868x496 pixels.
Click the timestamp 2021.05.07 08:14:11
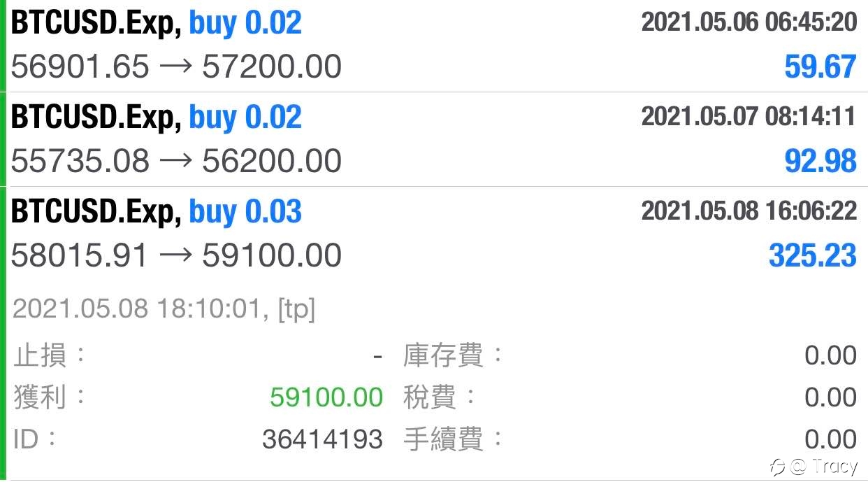748,116
